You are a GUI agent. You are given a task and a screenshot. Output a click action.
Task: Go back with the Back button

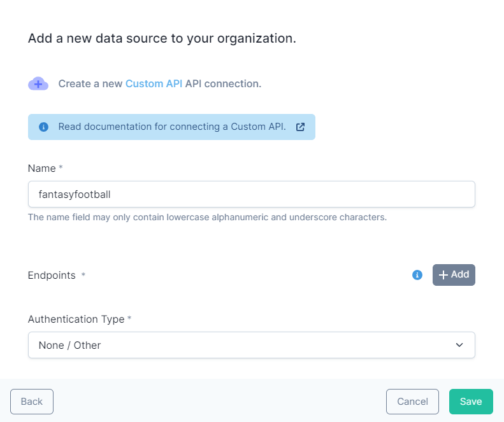coord(32,402)
